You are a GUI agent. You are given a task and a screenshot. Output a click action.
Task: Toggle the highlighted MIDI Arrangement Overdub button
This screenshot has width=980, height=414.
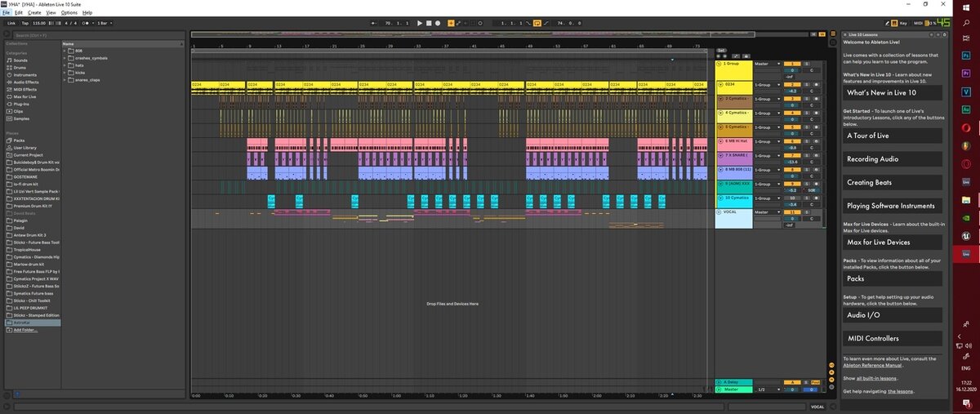click(451, 23)
